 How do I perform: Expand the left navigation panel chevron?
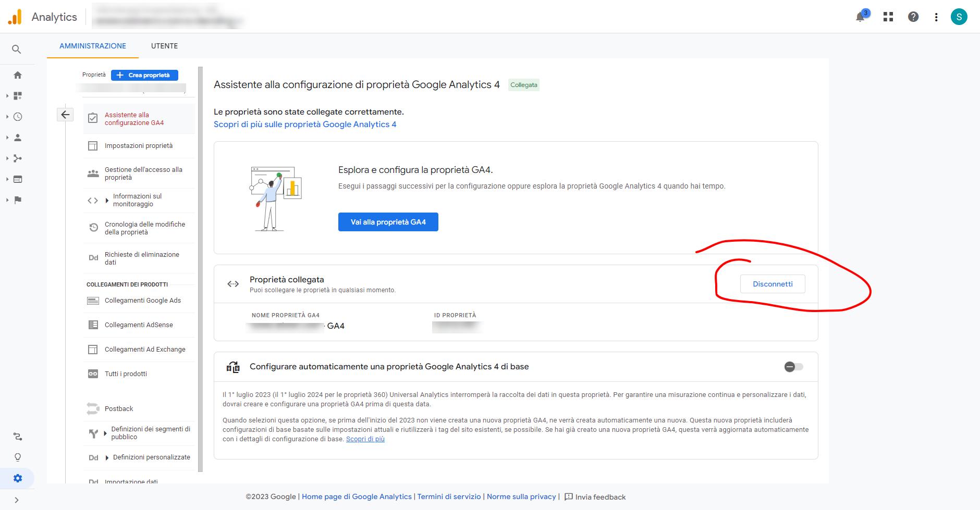point(17,500)
